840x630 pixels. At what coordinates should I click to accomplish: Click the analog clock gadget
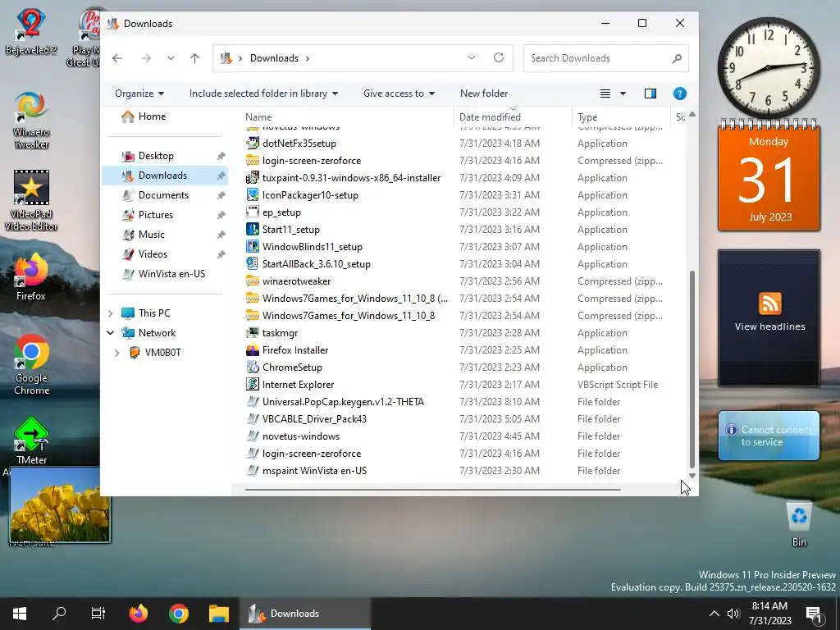coord(768,67)
